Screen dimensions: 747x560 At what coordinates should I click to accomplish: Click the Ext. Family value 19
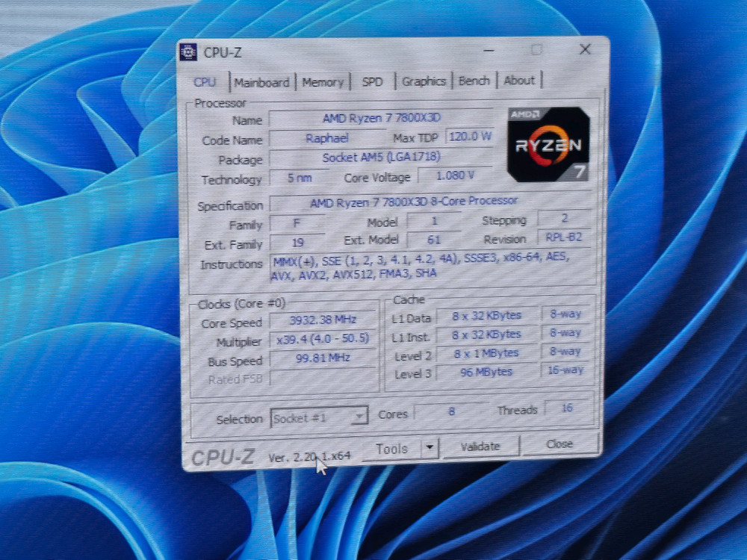click(x=297, y=243)
